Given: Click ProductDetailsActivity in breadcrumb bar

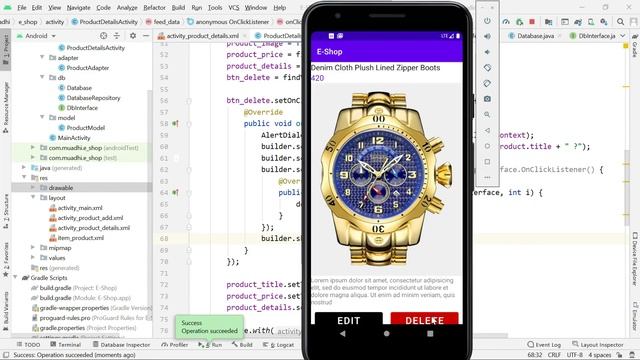Looking at the screenshot, I should 105,22.
